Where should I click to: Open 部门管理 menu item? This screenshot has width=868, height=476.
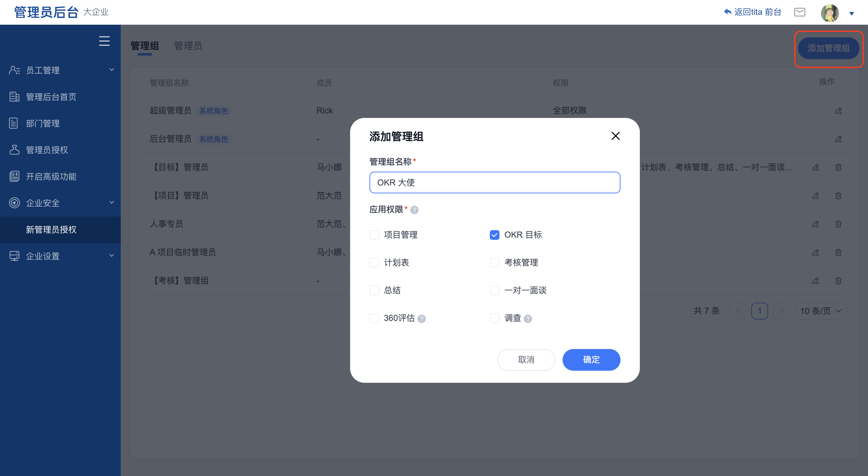pos(60,123)
